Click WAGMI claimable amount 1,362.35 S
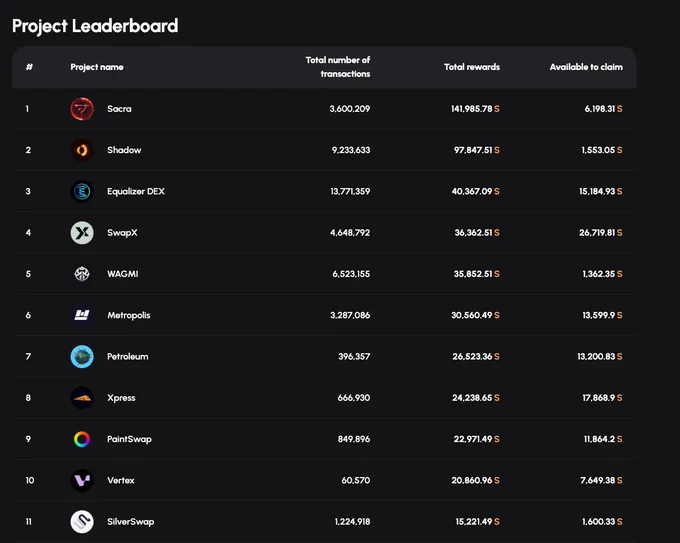 602,274
